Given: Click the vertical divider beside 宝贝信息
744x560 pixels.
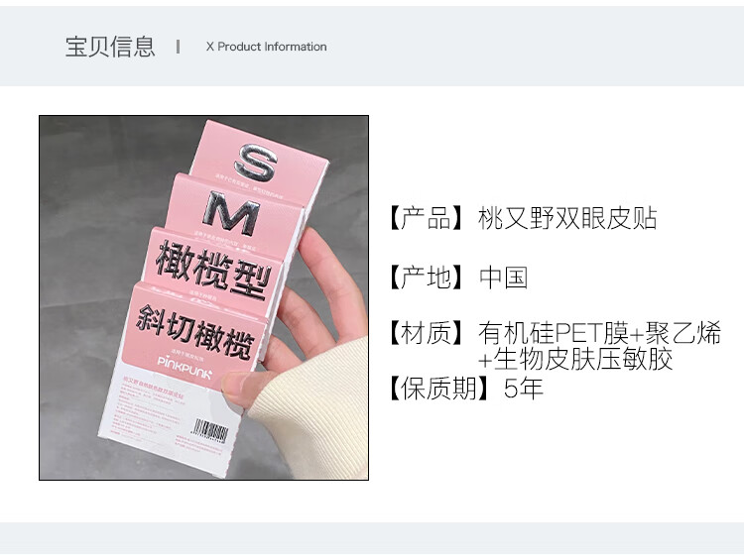Looking at the screenshot, I should pos(178,47).
